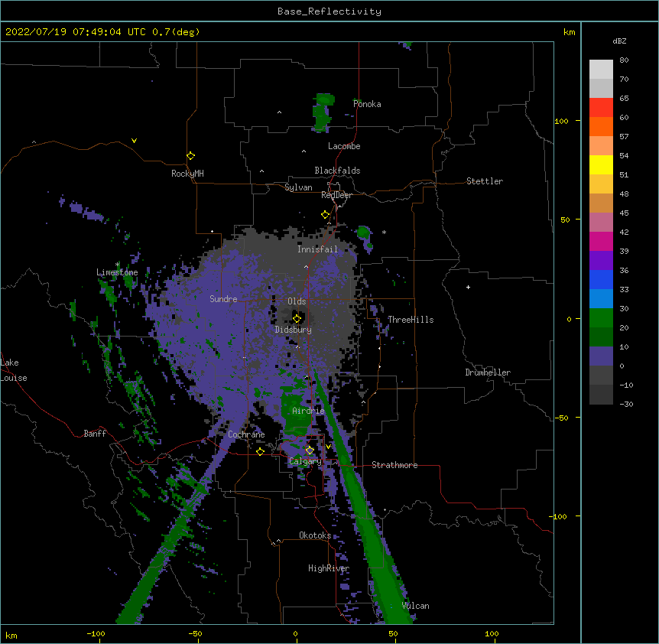Click the -30 value at bottom of legend
Screen dimensions: 659x644
(626, 404)
